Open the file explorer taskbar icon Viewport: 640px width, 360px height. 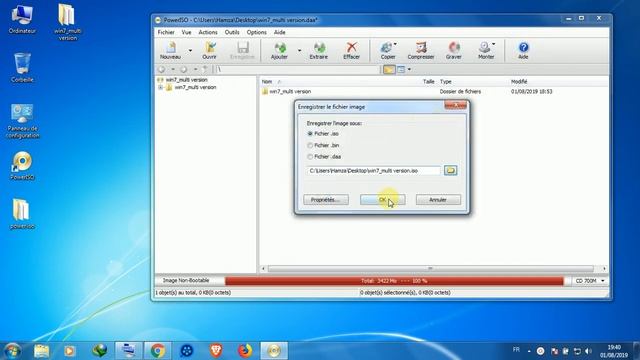[41, 351]
